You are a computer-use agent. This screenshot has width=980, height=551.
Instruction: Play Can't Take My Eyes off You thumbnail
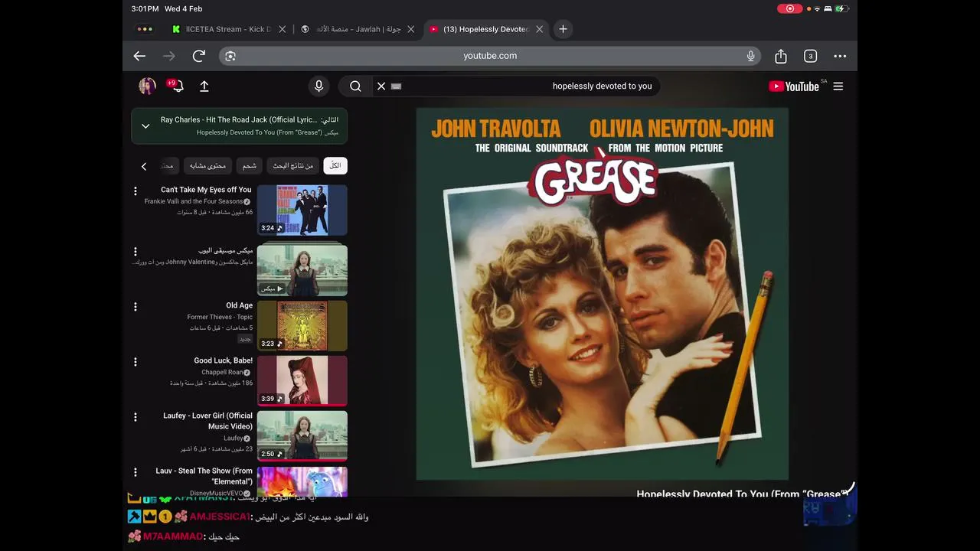point(302,210)
